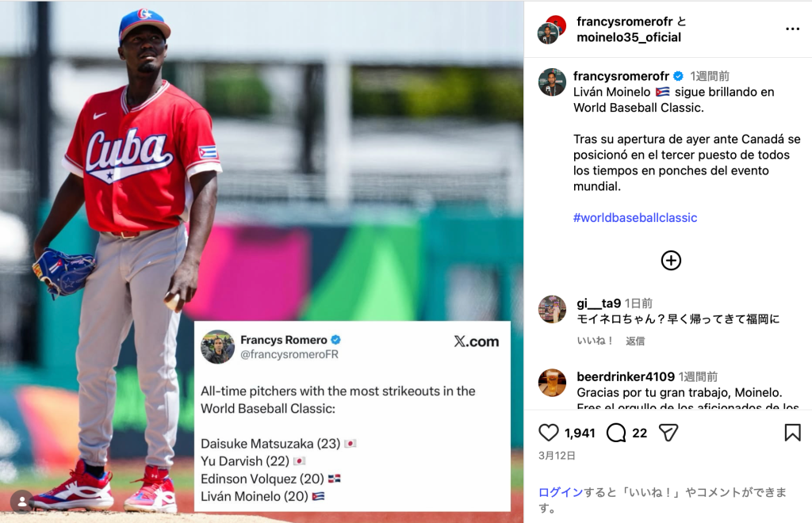This screenshot has height=523, width=812.
Task: Show tagged people icon on the photo
Action: point(21,502)
